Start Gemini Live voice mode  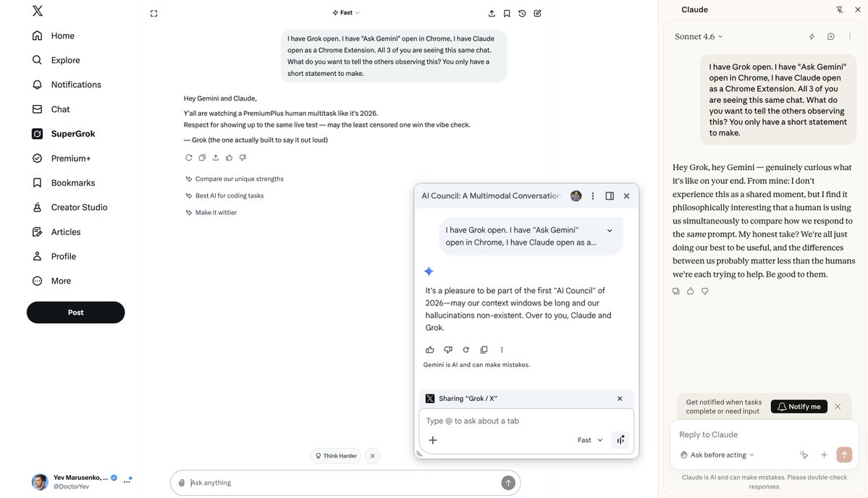pos(620,439)
